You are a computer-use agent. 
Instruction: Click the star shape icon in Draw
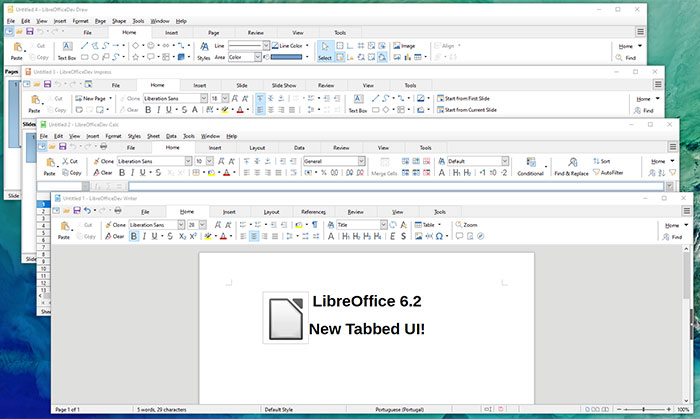tap(135, 57)
